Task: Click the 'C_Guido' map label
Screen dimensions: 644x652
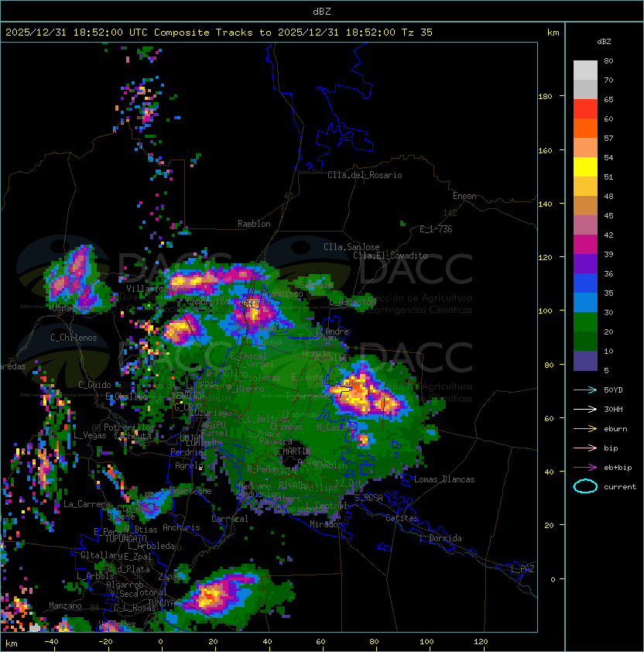Action: click(94, 385)
